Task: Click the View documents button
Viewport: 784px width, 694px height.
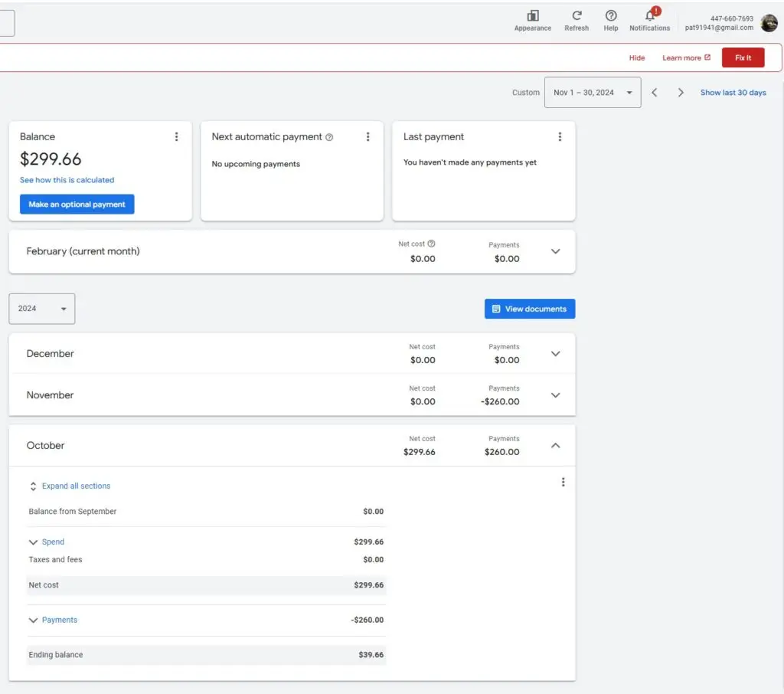Action: 530,309
